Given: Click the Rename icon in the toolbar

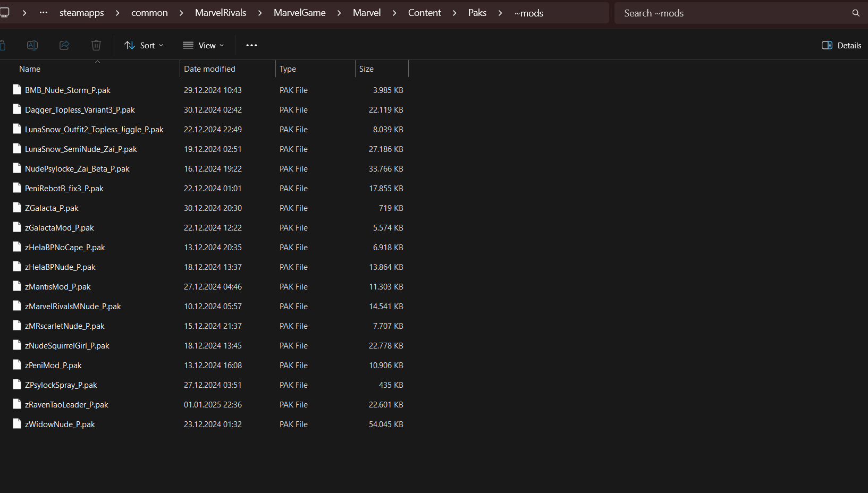Looking at the screenshot, I should 32,45.
